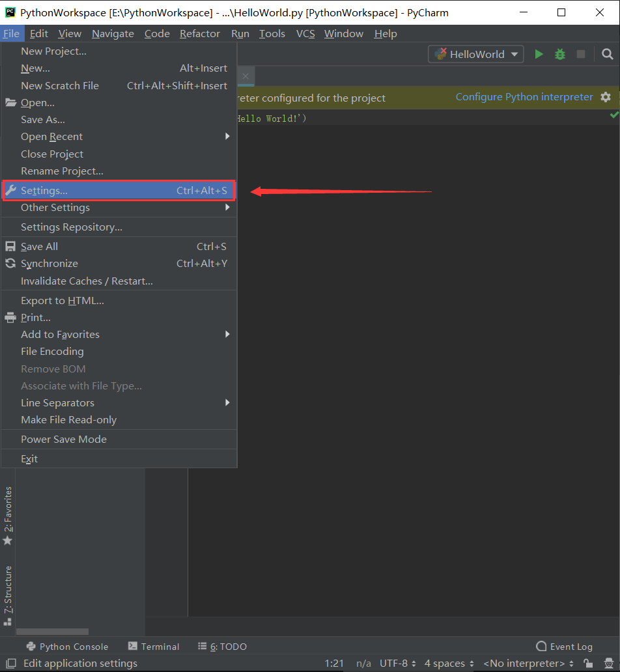Click the horizontal scrollbar below the project panel
Image resolution: width=620 pixels, height=672 pixels.
tap(52, 631)
